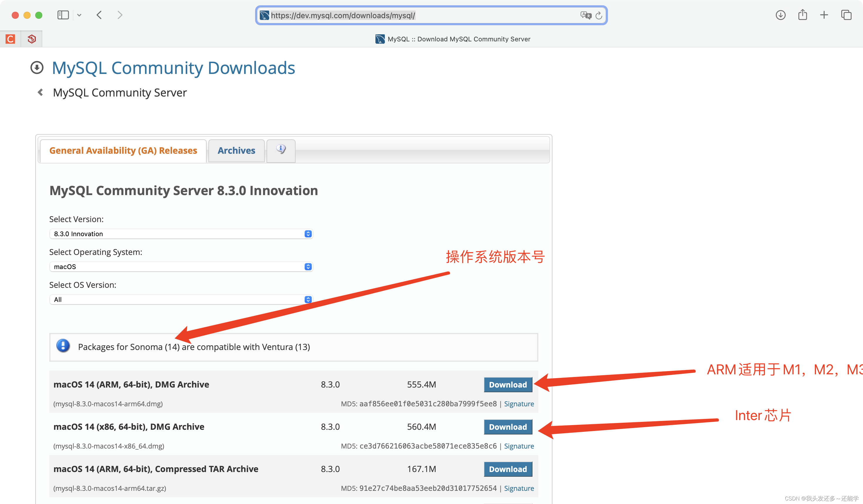The width and height of the screenshot is (863, 504).
Task: Click filename (mysql-8.3.0-macos14-x86_64.dmg)
Action: 109,446
